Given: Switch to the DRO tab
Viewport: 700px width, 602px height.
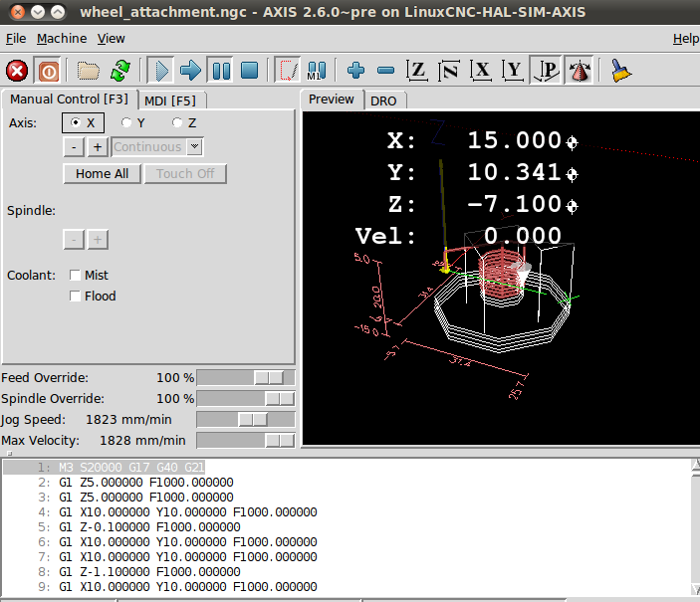Looking at the screenshot, I should [383, 100].
